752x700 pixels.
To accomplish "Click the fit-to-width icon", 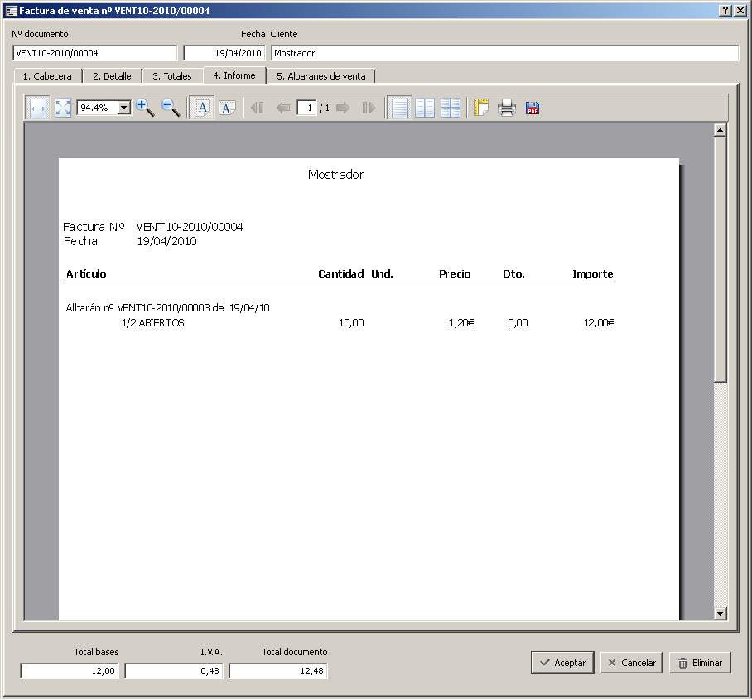I will pyautogui.click(x=37, y=108).
